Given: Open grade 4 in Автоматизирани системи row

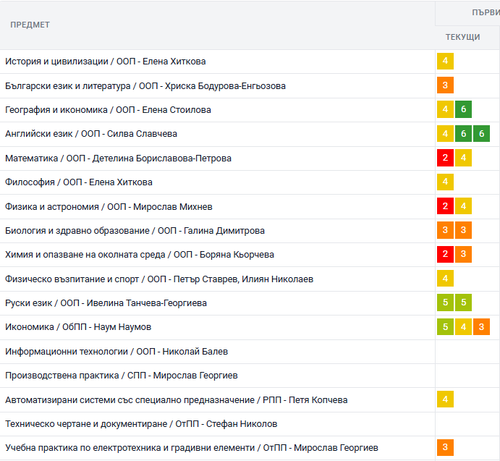Looking at the screenshot, I should [x=445, y=399].
